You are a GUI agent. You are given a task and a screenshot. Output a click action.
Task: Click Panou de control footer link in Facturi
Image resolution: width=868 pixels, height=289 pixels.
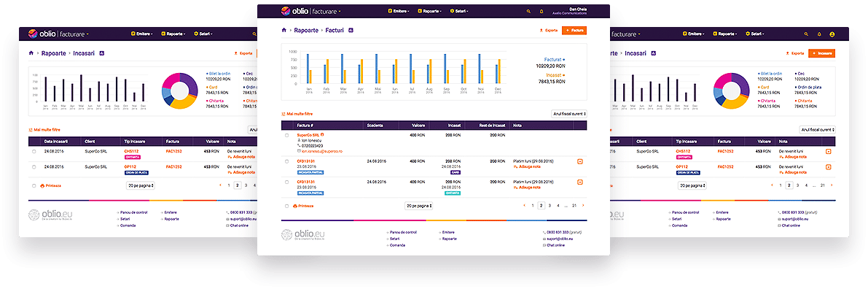[402, 232]
